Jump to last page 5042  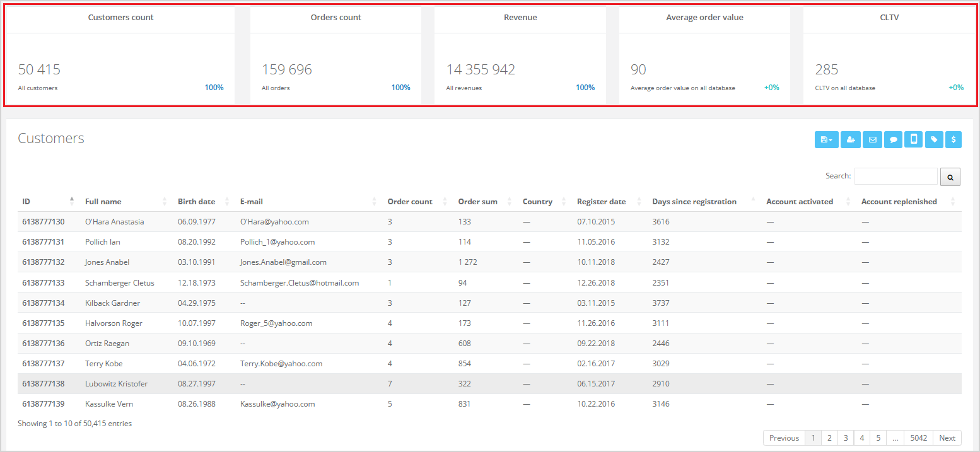coord(918,438)
